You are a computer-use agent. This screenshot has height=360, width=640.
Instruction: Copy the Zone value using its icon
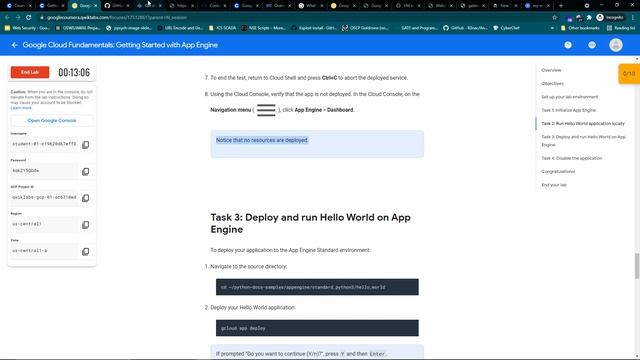[x=85, y=251]
